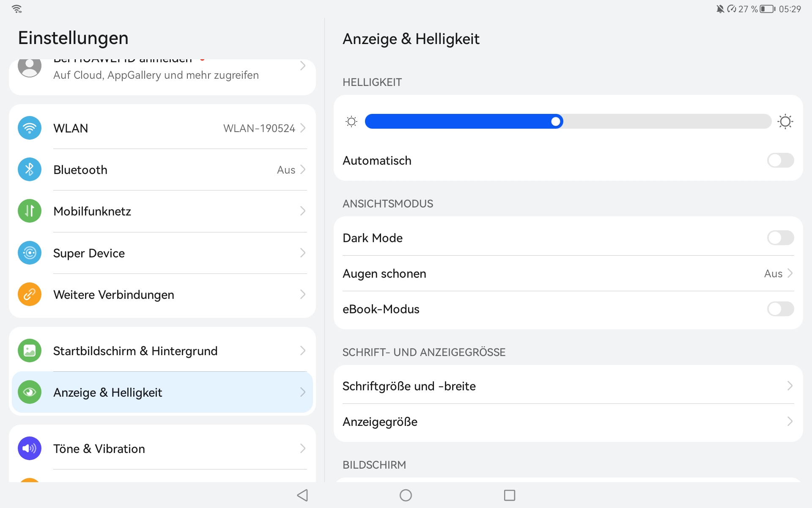
Task: Open the Mobilfunknetz settings entry
Action: click(x=92, y=211)
